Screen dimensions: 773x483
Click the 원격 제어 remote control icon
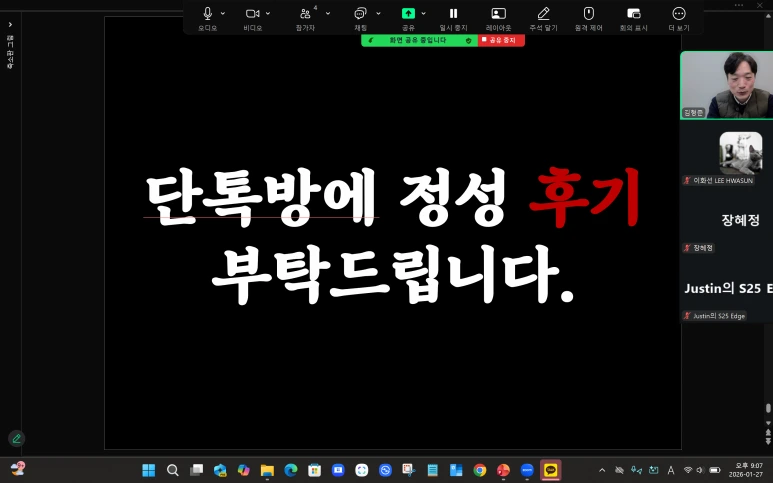(589, 13)
